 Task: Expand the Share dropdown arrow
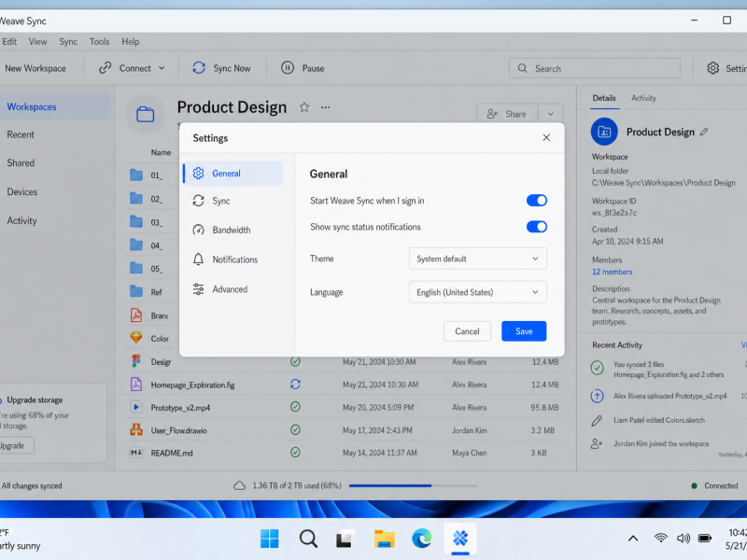tap(550, 114)
